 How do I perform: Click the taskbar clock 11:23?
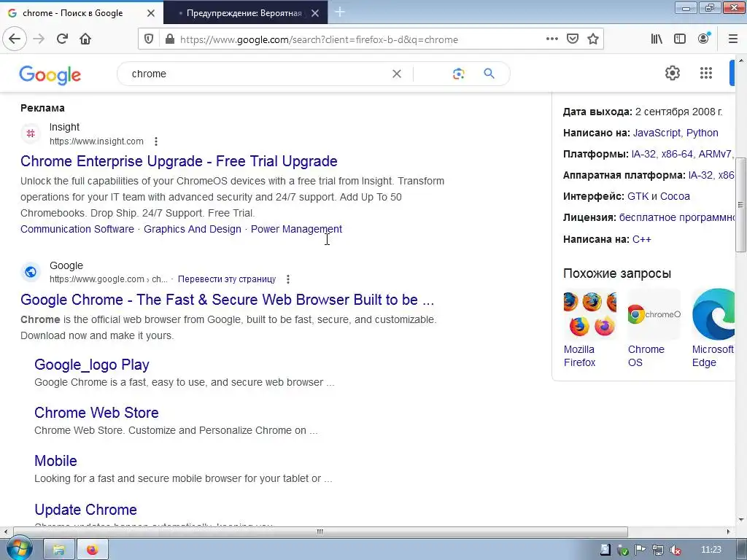pyautogui.click(x=711, y=550)
